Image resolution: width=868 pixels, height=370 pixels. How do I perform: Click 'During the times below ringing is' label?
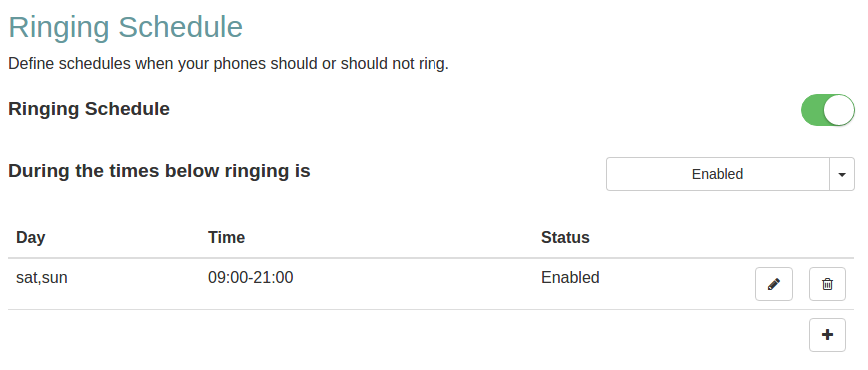click(159, 171)
